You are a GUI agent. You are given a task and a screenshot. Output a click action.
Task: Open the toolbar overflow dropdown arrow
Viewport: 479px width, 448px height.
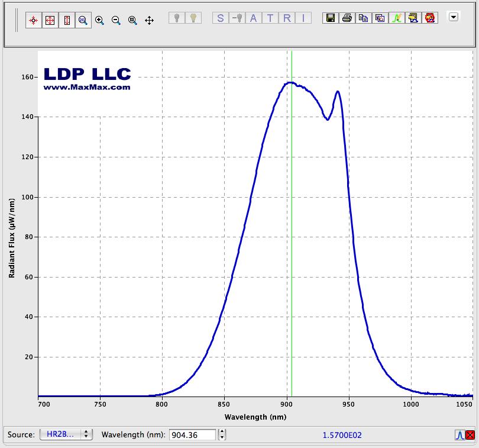[454, 17]
